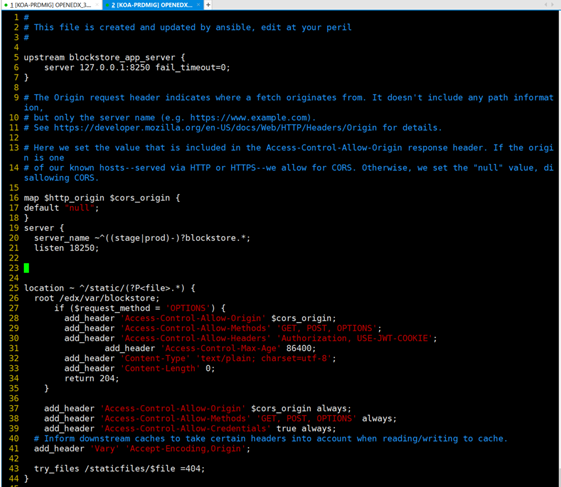Click 'map $http_origin $cors_origin {' line
Viewport: 561px width, 487px height.
click(102, 198)
